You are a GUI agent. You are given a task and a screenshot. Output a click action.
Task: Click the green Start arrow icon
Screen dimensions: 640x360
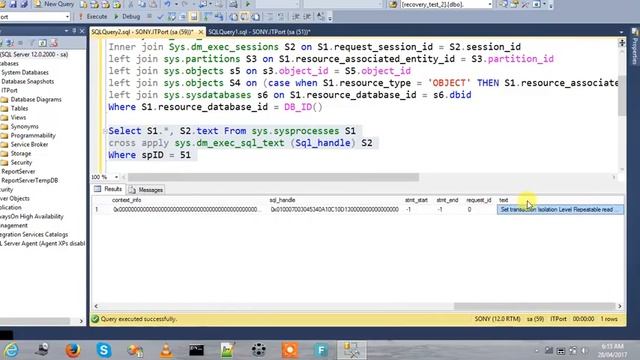pos(248,4)
